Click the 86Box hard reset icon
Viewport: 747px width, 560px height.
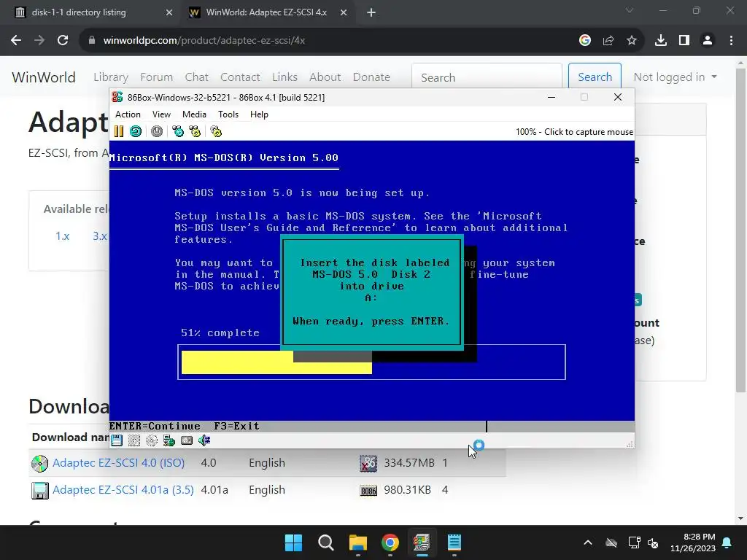click(136, 131)
